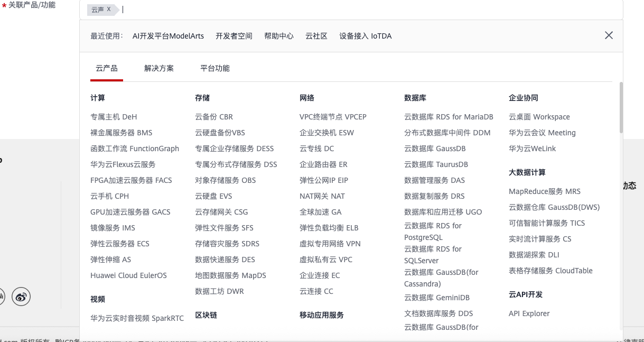
Task: Open Weibo social icon
Action: pos(21,297)
